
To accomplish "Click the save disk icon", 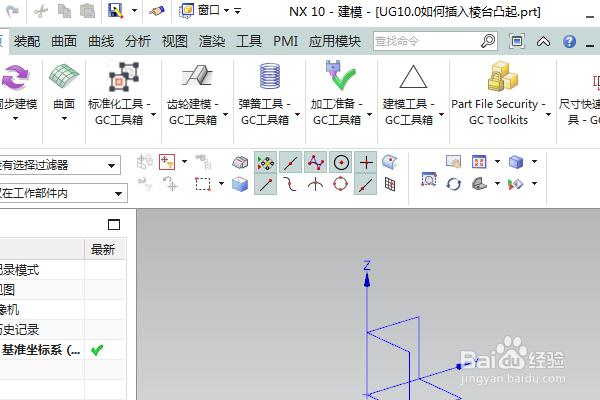I will (116, 11).
